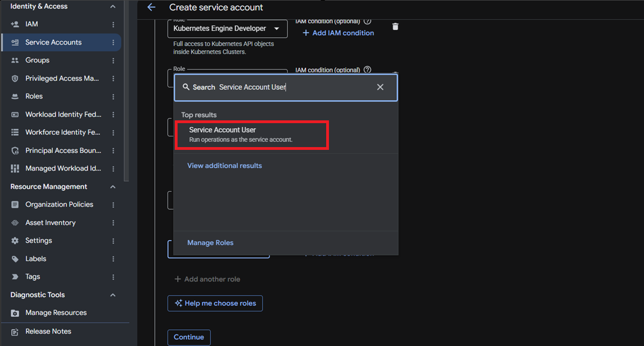The height and width of the screenshot is (346, 644).
Task: Click the Workforce Identity list icon
Action: click(15, 132)
